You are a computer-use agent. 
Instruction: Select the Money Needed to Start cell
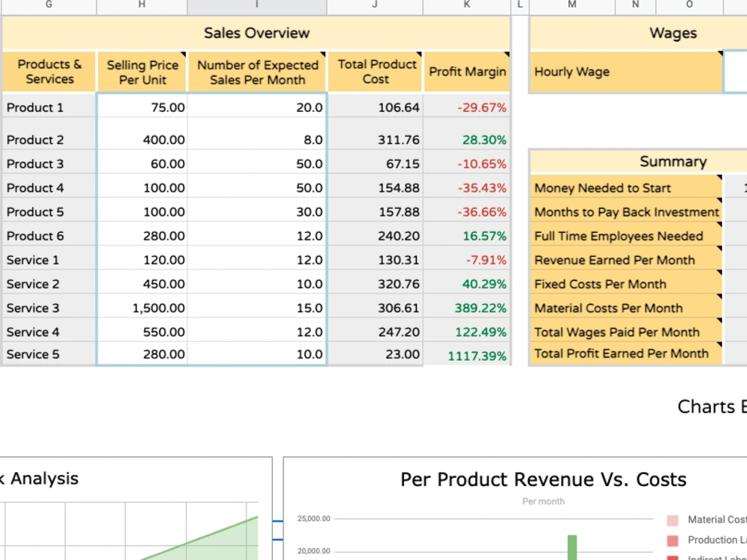click(626, 187)
